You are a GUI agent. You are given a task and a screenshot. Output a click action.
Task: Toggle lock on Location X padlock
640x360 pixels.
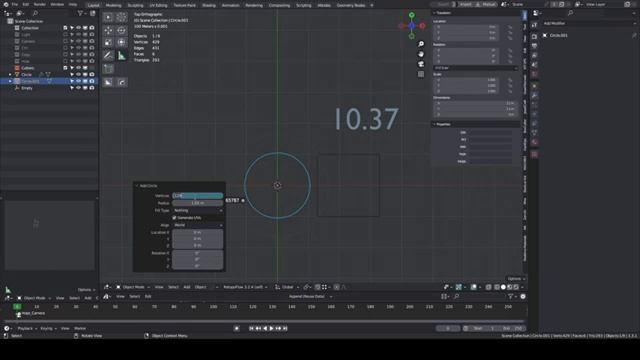(x=510, y=27)
